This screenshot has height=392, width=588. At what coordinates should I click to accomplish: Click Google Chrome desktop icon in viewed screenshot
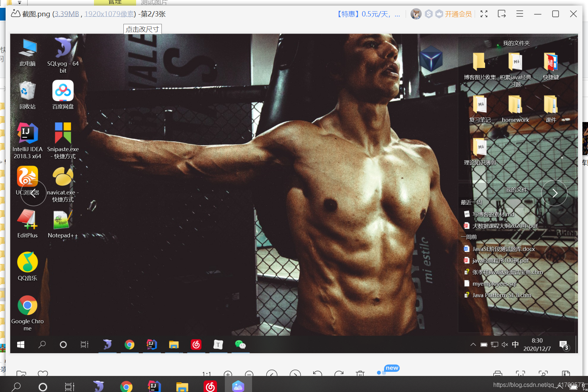click(x=28, y=313)
